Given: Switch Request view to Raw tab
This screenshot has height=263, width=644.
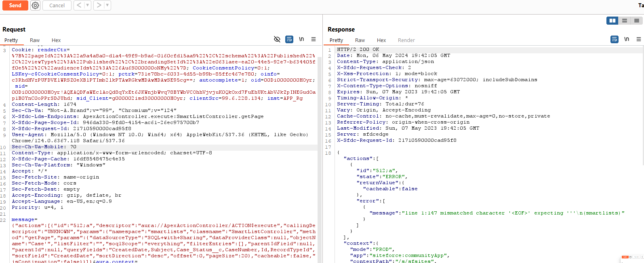Looking at the screenshot, I should coord(35,40).
